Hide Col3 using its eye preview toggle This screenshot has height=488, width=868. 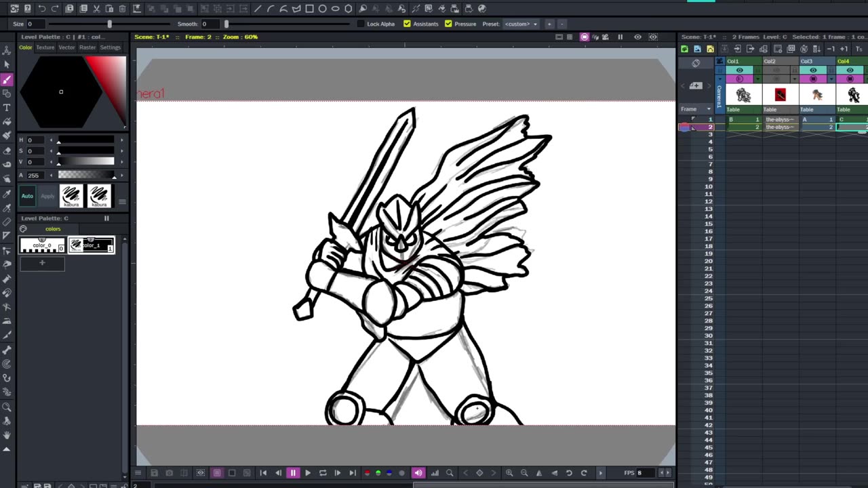[813, 70]
